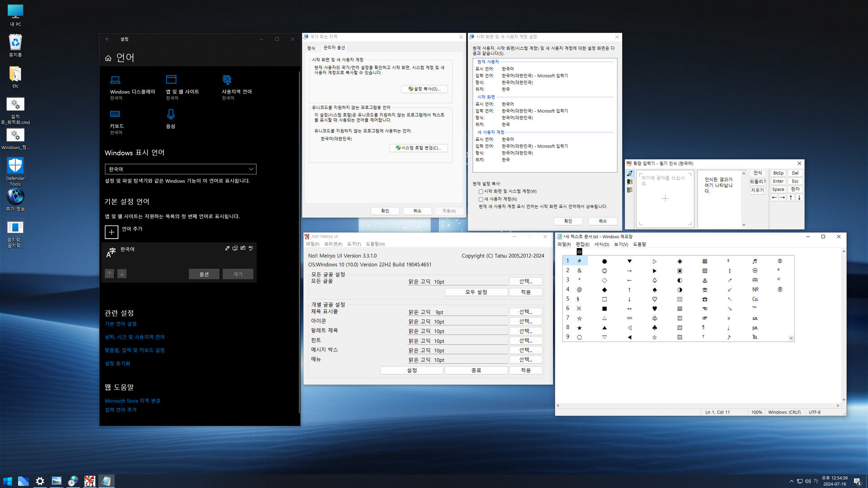Open the Format (서식) menu in Notepad
Viewport: 868px width, 488px height.
pos(601,244)
